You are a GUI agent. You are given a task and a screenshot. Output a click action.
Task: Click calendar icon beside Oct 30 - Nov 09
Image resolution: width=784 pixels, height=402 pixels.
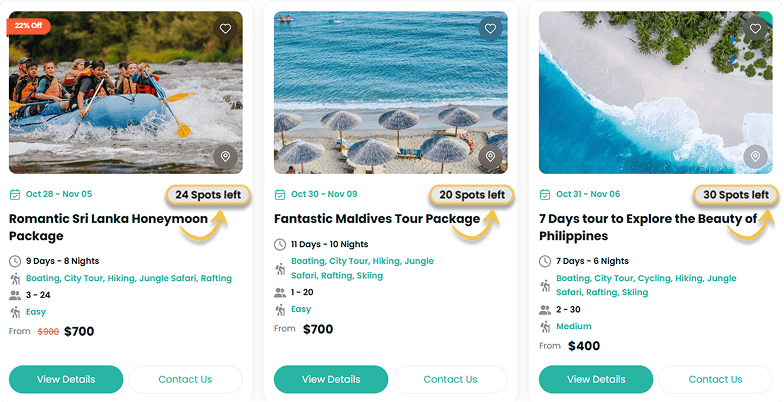click(x=280, y=194)
